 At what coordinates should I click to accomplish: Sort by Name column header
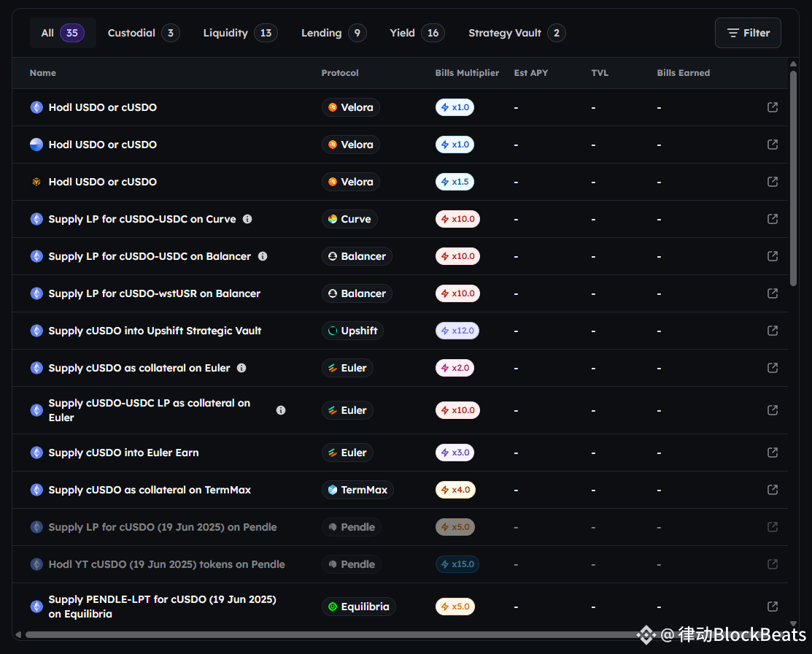pyautogui.click(x=42, y=72)
